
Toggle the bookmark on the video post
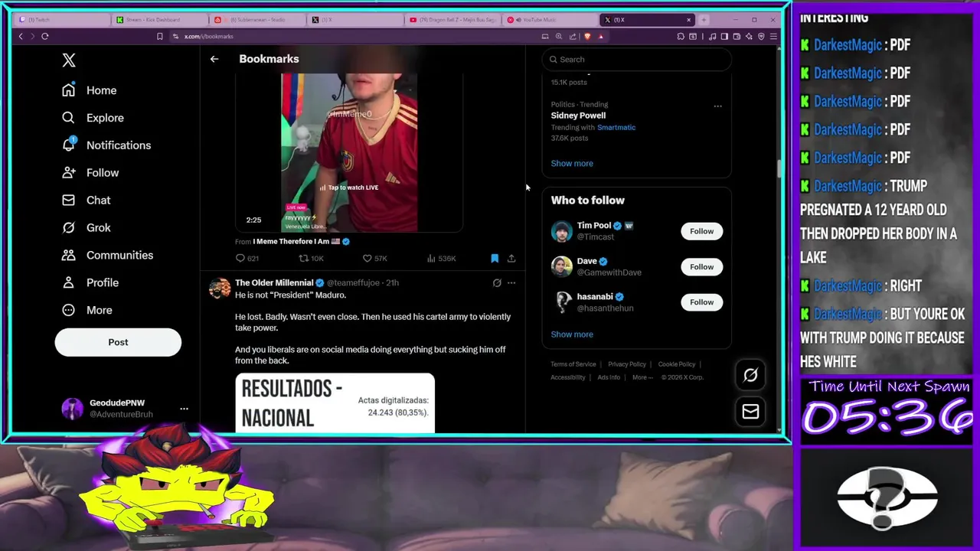[x=495, y=259]
